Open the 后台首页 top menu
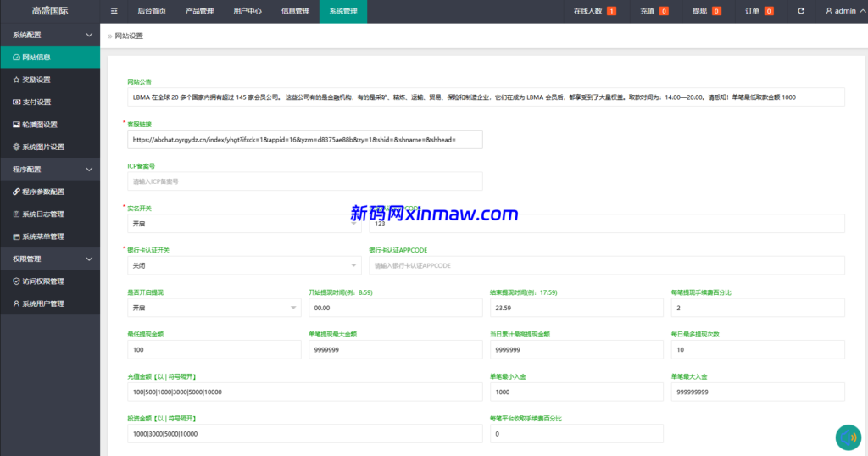This screenshot has height=456, width=868. pyautogui.click(x=152, y=11)
